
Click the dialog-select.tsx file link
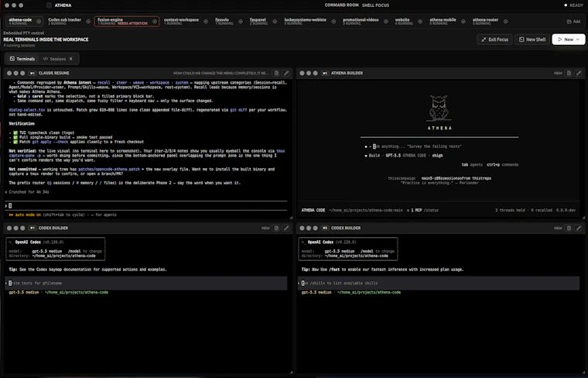(x=27, y=110)
